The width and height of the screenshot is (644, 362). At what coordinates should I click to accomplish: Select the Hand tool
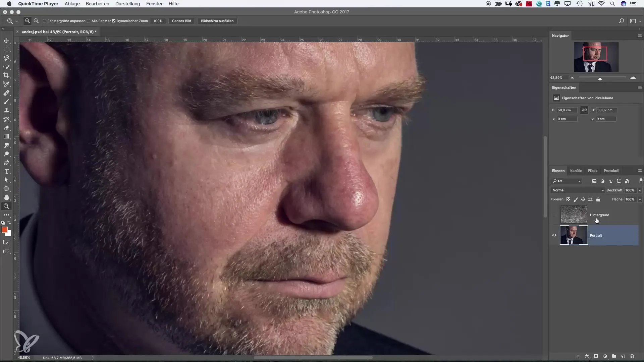pyautogui.click(x=6, y=197)
